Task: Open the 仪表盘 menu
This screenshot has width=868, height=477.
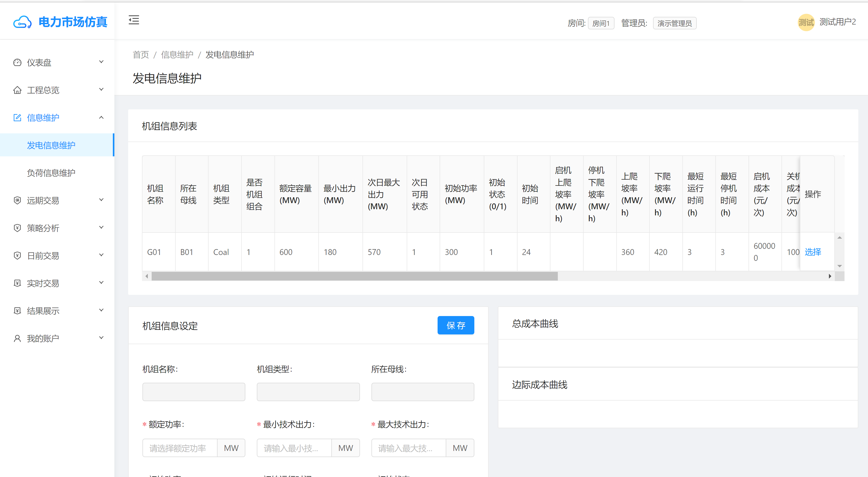Action: pos(57,62)
